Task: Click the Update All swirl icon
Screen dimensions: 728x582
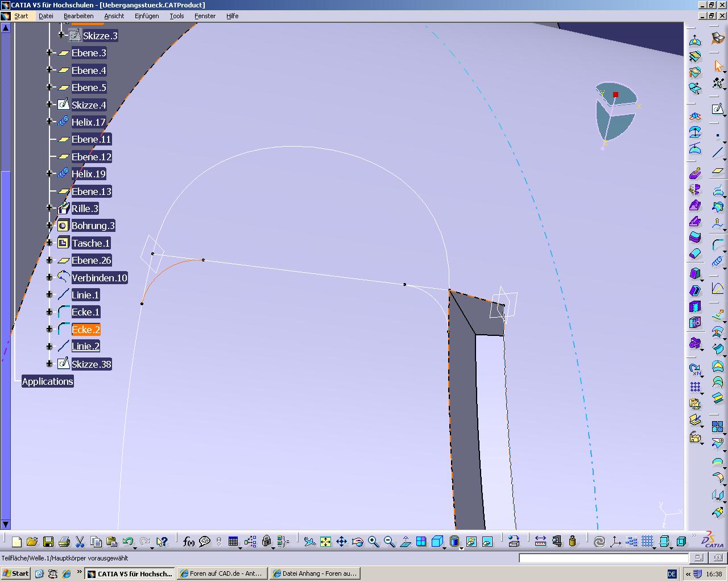Action: [x=599, y=542]
